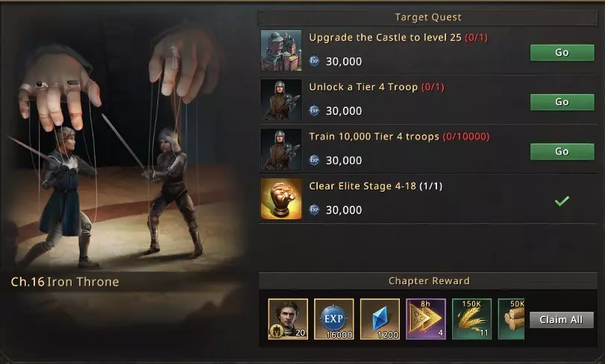Click Go for Unlock a Tier 4 Troop
Image resolution: width=605 pixels, height=364 pixels.
pos(562,101)
